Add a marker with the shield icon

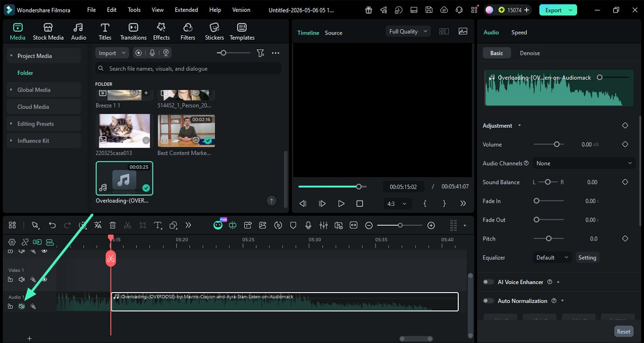pos(293,225)
